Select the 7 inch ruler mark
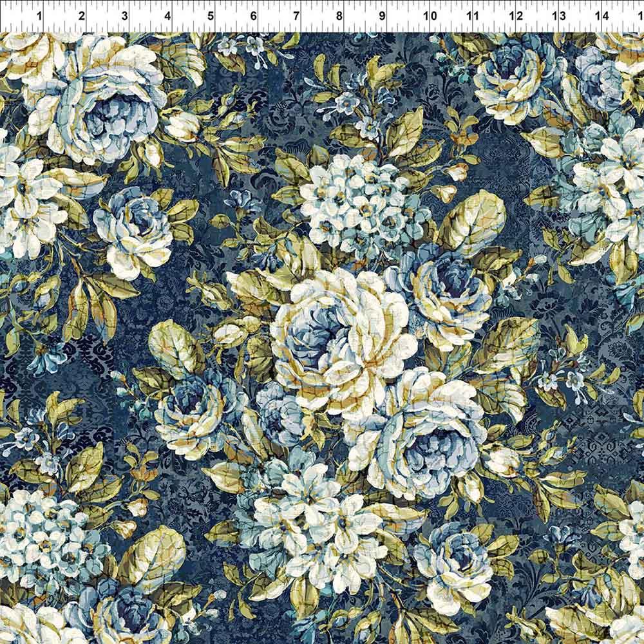This screenshot has height=644, width=644. [296, 16]
